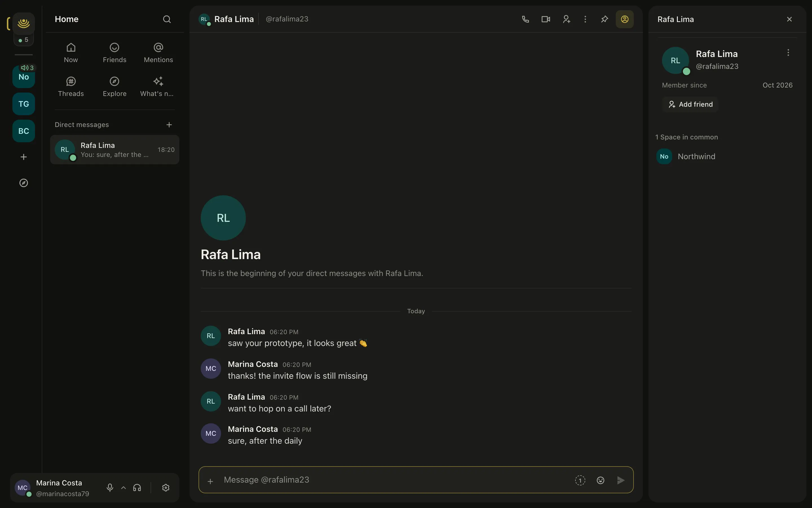The image size is (812, 508).
Task: Click Rafa Lima's large avatar in the chat intro
Action: (223, 218)
